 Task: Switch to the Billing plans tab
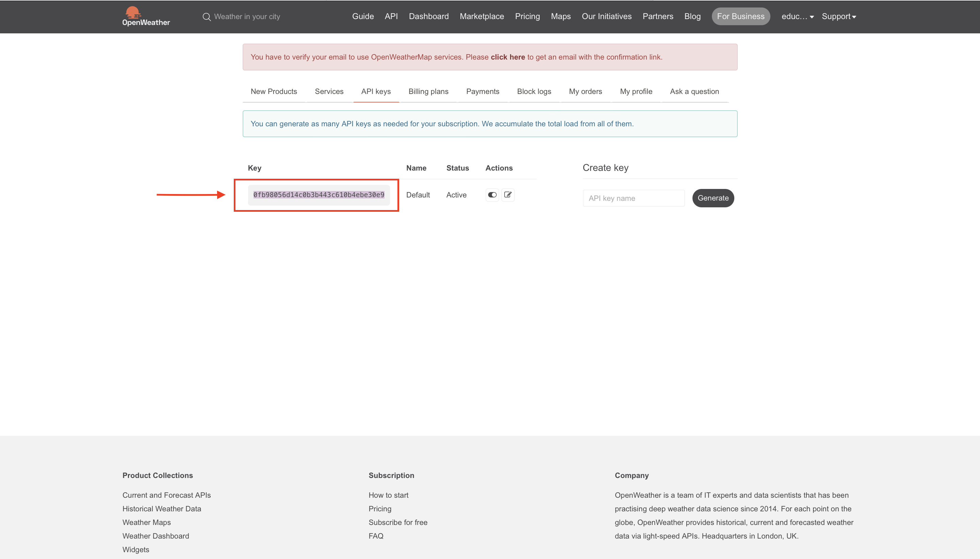(x=428, y=91)
